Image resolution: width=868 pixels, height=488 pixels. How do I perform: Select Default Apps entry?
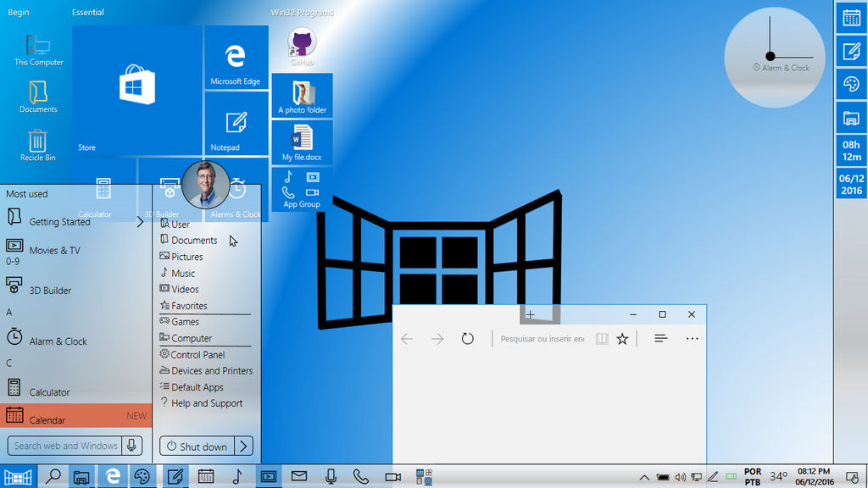tap(192, 386)
